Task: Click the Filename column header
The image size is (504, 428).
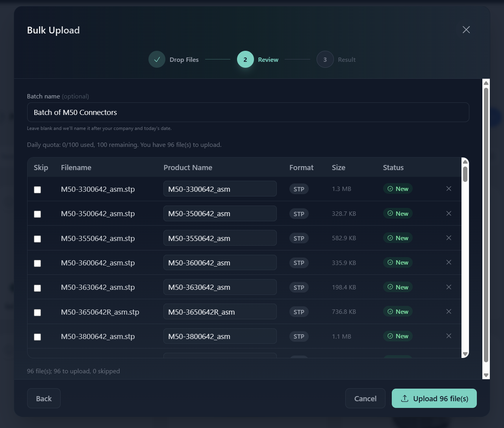Action: coord(76,167)
